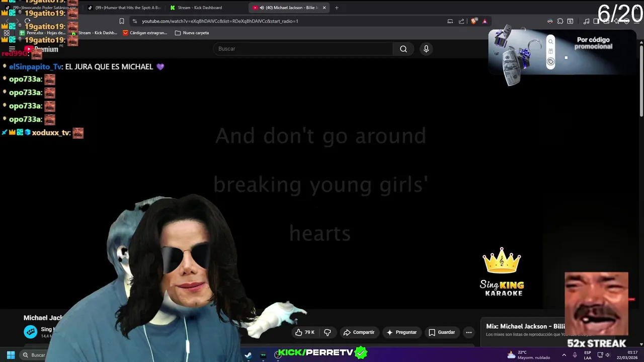Switch to the Stream - Kick Dashboard tab
Screen dimensions: 644x362
200,8
